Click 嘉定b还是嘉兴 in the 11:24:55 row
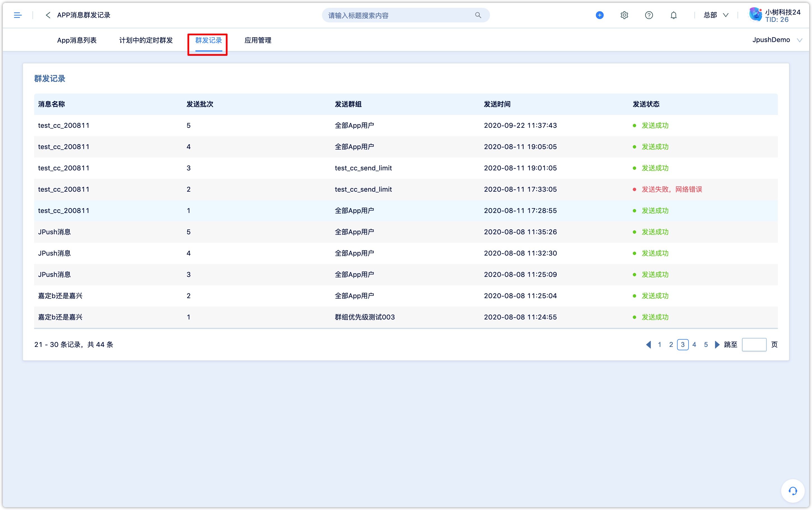The height and width of the screenshot is (510, 812). tap(60, 317)
